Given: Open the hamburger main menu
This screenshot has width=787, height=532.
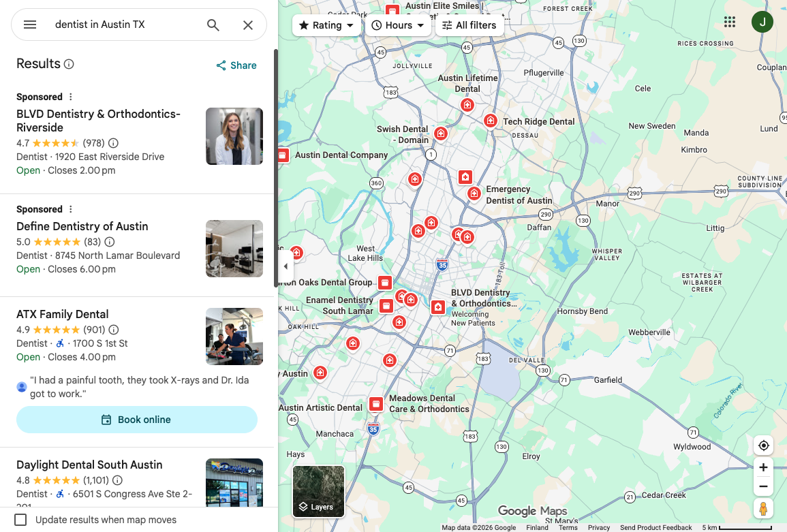Looking at the screenshot, I should pos(29,25).
